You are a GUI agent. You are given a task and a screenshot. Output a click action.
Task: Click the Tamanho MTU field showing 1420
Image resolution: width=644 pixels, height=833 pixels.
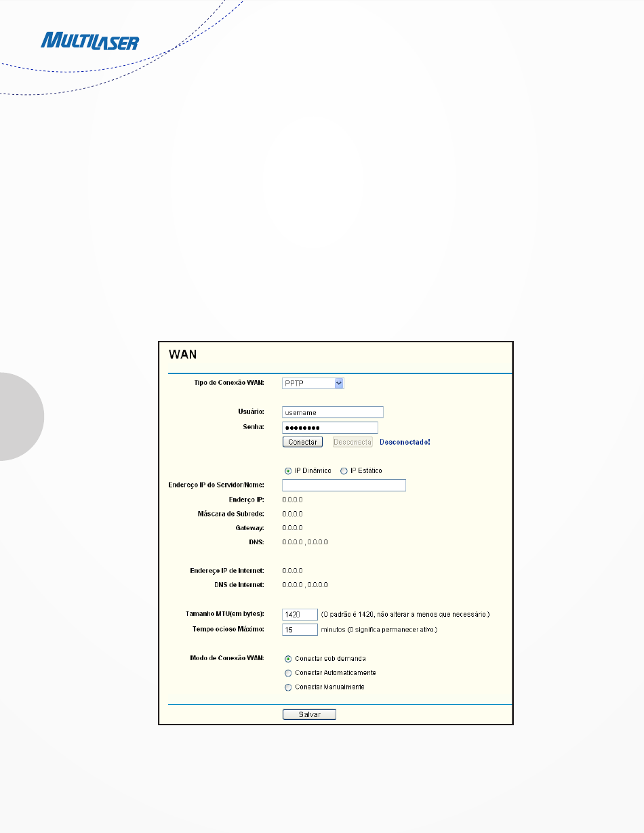pyautogui.click(x=300, y=614)
